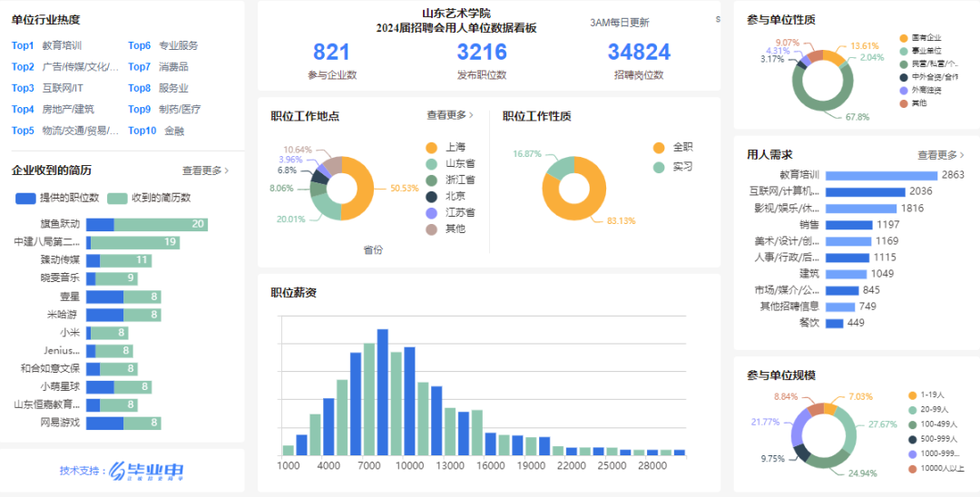Click the 27.67% slice in 参与单位规模 donut
Screen dimensions: 980x497
(848, 430)
